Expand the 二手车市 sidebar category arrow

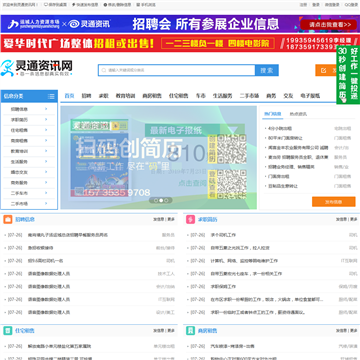46,193
